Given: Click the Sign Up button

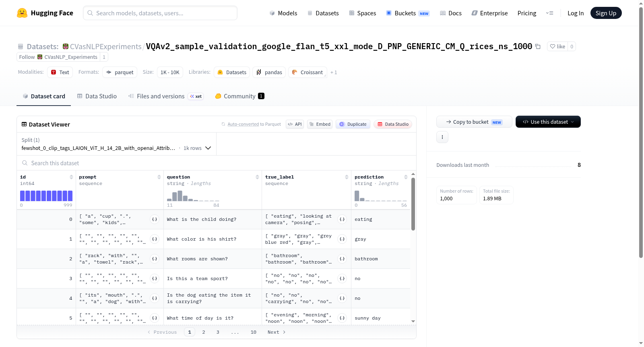Looking at the screenshot, I should (606, 13).
